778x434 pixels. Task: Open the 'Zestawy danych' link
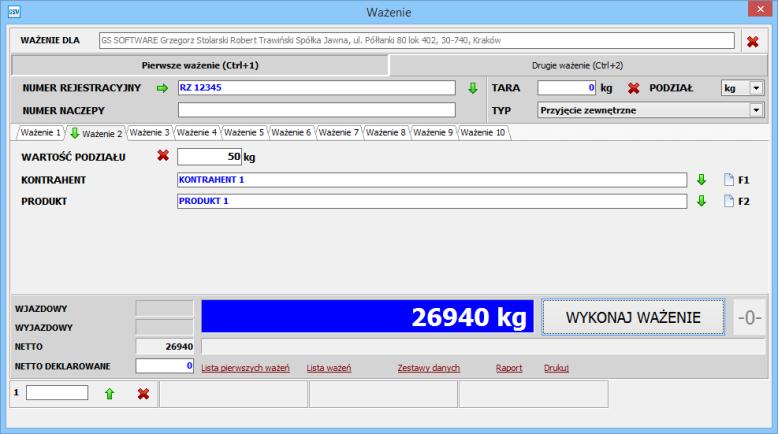point(428,368)
